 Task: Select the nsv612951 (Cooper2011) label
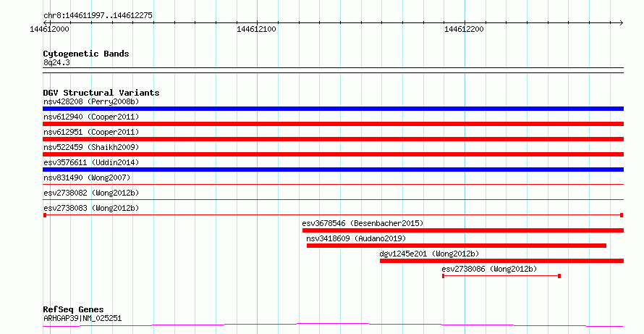click(x=91, y=132)
